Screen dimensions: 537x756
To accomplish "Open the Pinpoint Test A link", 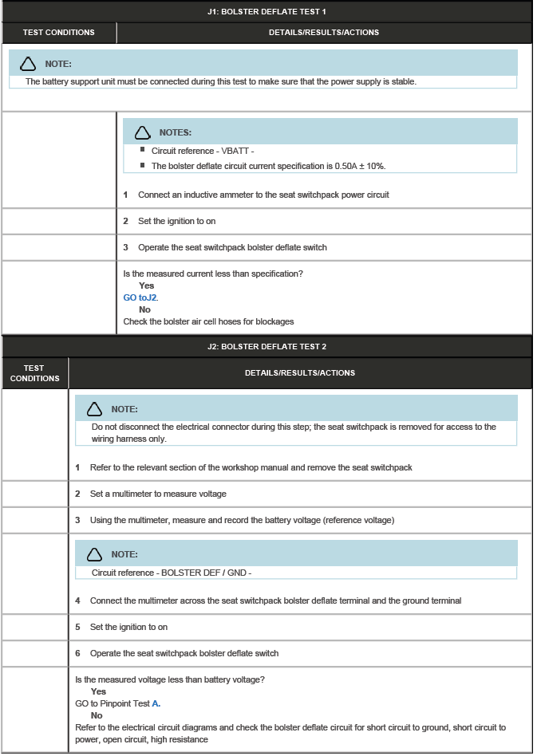I will (156, 703).
